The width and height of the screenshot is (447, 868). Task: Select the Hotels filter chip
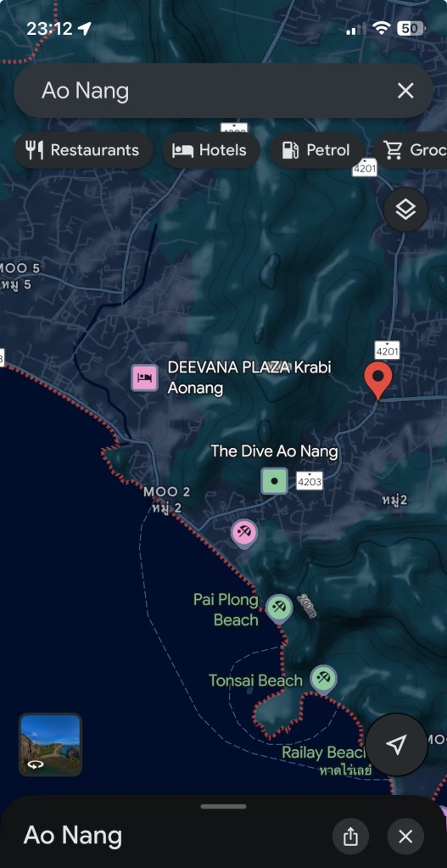coord(211,150)
